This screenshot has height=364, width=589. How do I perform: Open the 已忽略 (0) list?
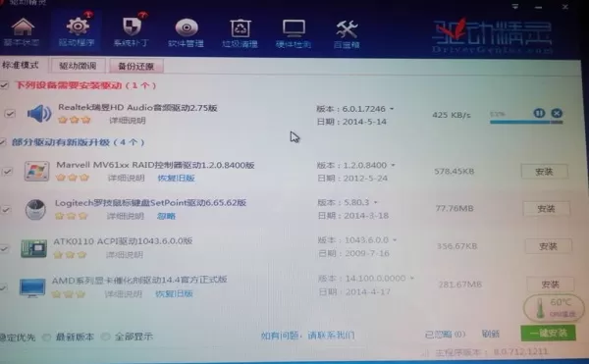[x=445, y=334]
